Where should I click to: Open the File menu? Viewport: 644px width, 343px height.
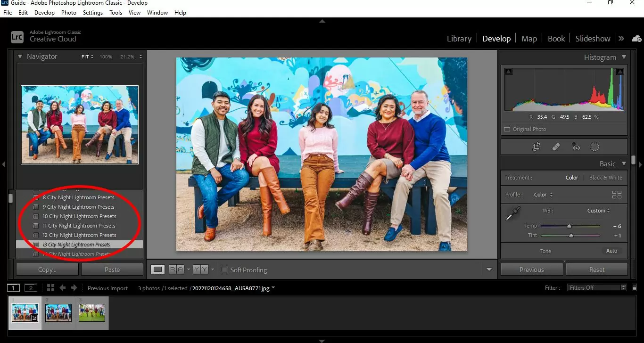point(8,13)
